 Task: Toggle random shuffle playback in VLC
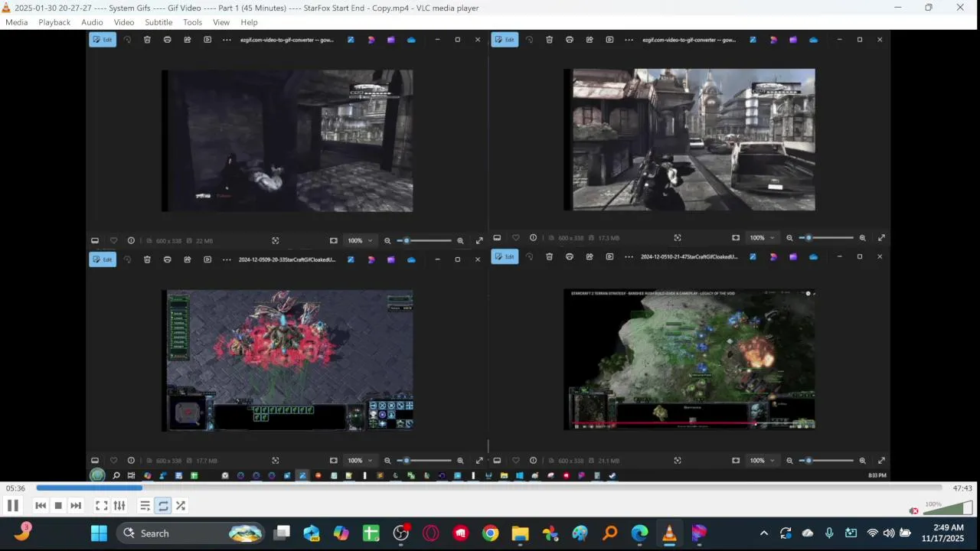pyautogui.click(x=181, y=505)
